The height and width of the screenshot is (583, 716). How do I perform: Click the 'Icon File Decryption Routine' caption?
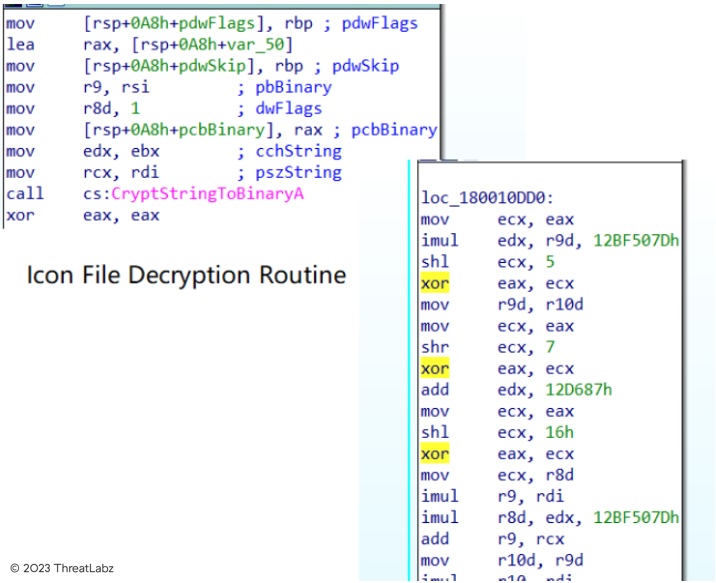pos(186,275)
